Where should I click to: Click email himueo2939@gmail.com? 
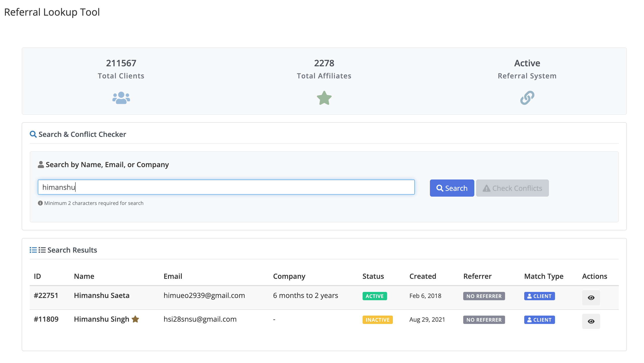[204, 295]
